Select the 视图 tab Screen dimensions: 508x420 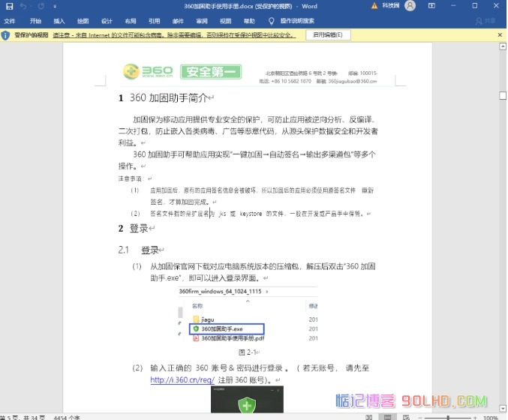click(226, 21)
